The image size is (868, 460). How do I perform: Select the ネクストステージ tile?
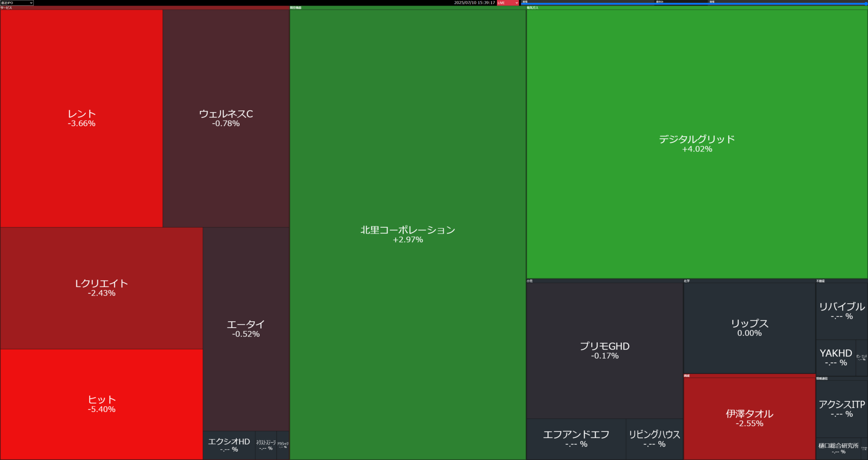coord(266,445)
